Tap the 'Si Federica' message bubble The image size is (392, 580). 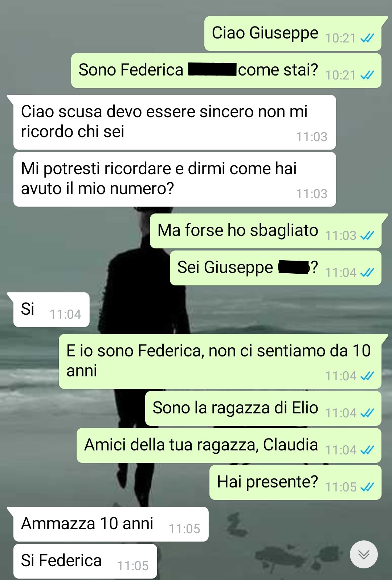pyautogui.click(x=85, y=561)
